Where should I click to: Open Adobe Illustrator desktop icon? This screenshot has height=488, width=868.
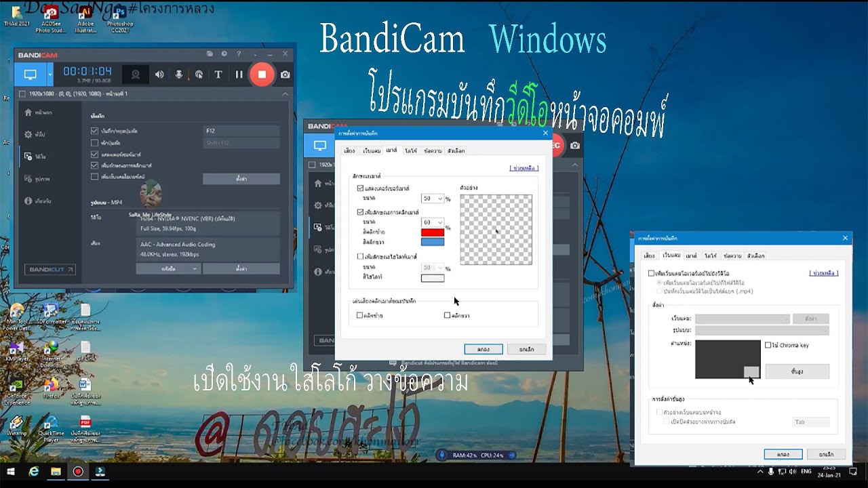pos(85,18)
